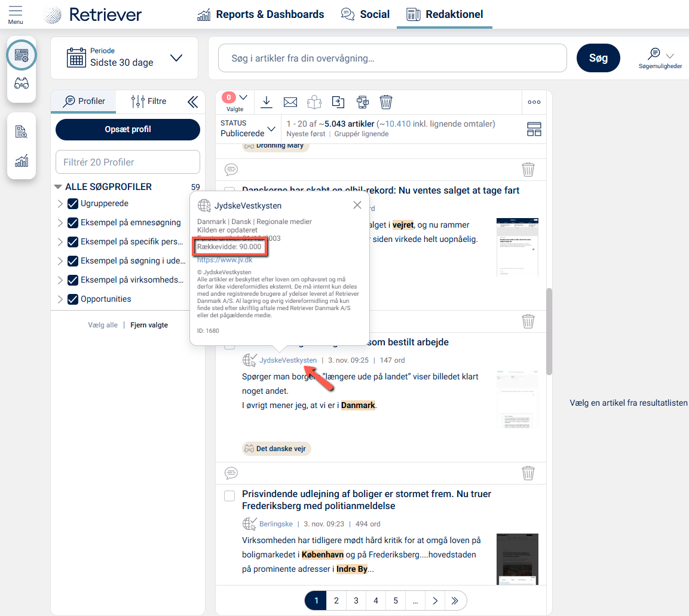The image size is (689, 616).
Task: Open Reports & Dashboards tab
Action: coord(261,14)
